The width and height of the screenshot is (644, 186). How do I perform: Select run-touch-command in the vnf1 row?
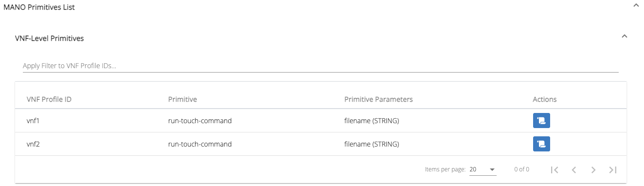[200, 121]
